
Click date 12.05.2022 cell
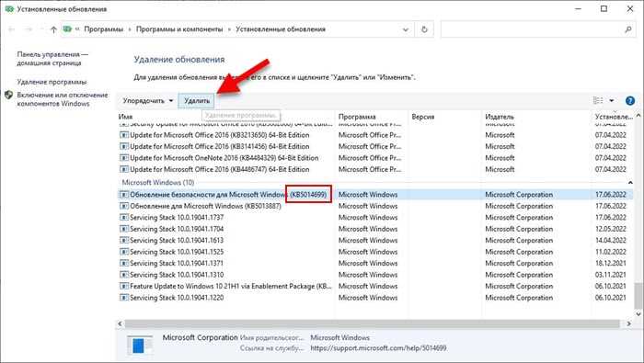click(x=610, y=229)
